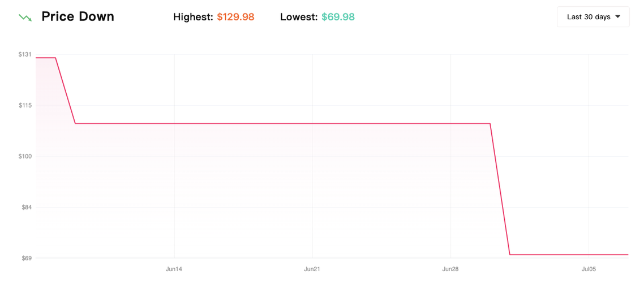Click the green downward trend icon
644x283 pixels.
25,18
